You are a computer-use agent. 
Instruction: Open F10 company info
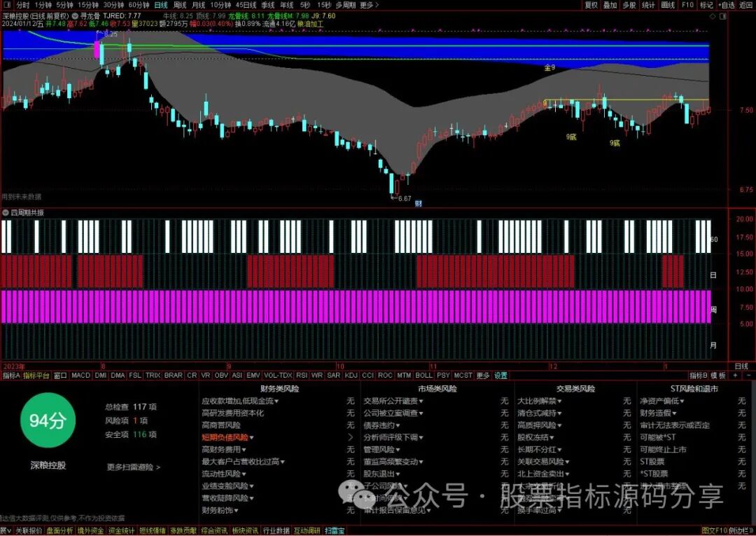coord(687,5)
